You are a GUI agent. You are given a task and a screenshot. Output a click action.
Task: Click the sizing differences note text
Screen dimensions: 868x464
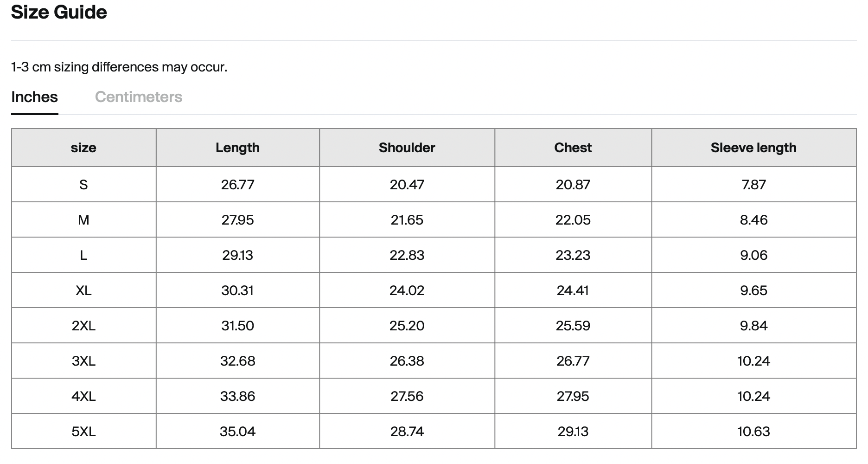click(119, 67)
